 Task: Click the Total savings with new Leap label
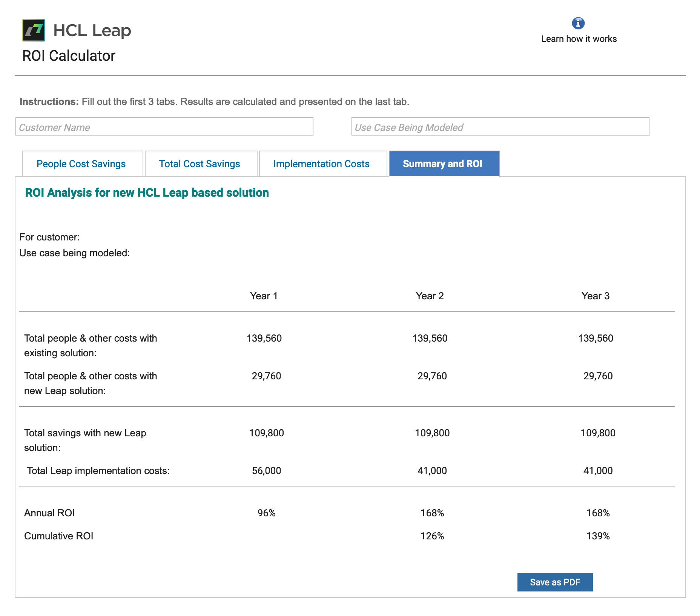(x=85, y=440)
